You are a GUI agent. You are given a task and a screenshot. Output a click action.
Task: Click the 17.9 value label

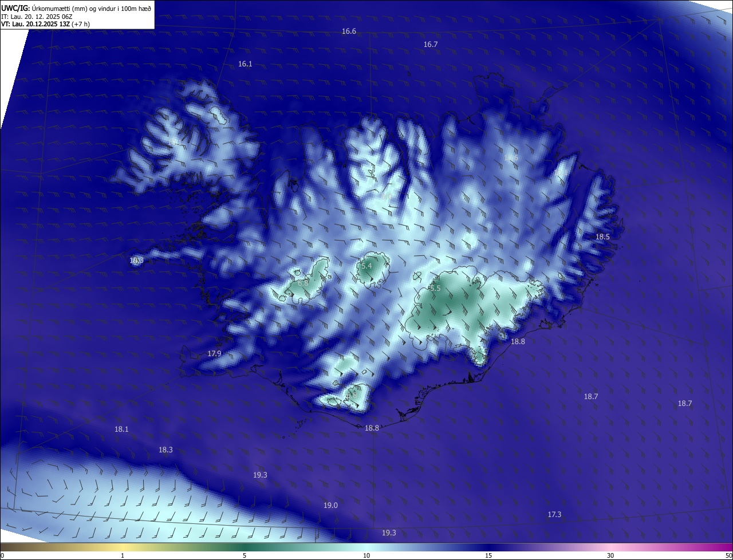pos(214,354)
